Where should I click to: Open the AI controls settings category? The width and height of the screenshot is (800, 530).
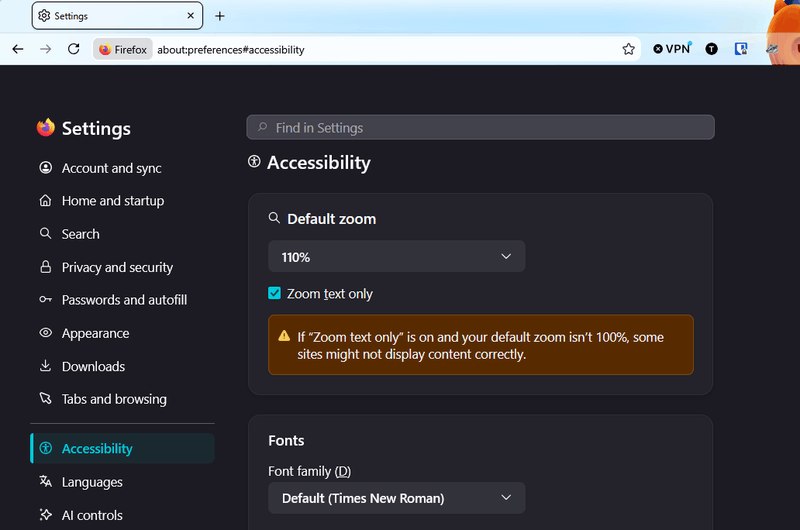tap(92, 515)
